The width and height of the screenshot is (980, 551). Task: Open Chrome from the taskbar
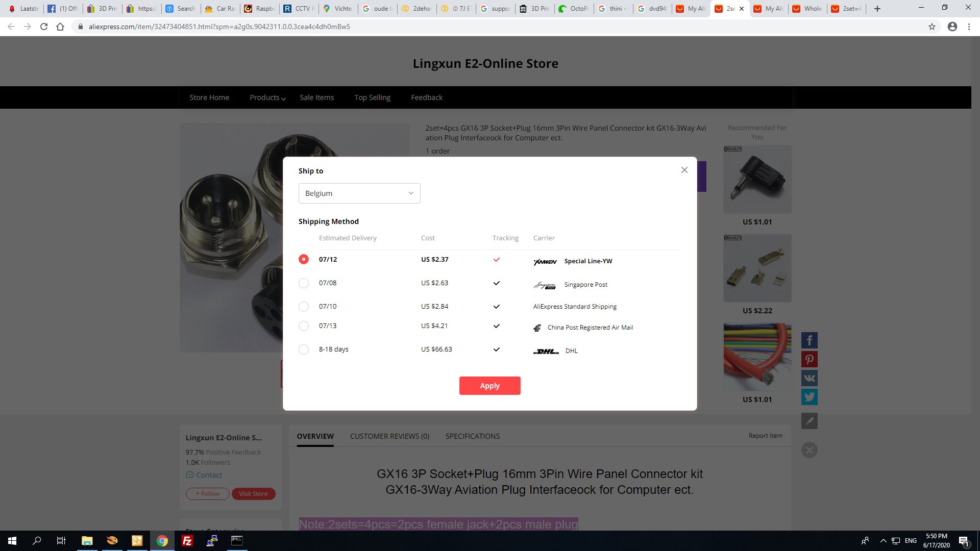[162, 541]
